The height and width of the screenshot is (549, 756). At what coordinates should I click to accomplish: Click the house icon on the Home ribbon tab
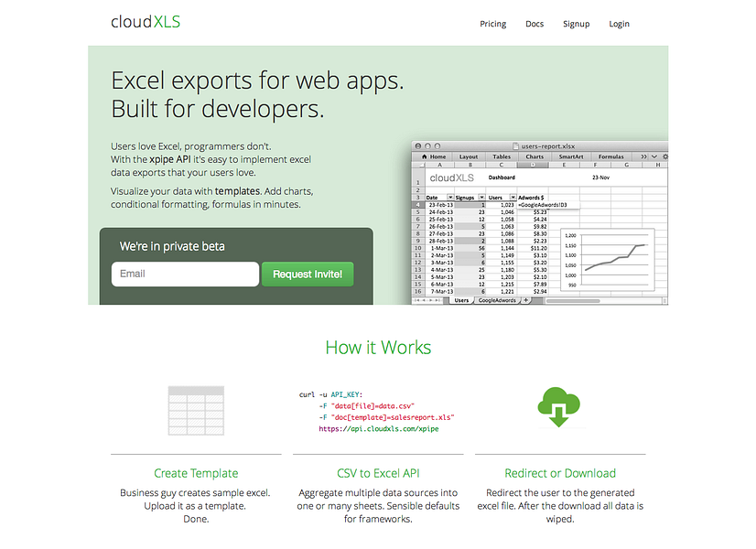424,156
